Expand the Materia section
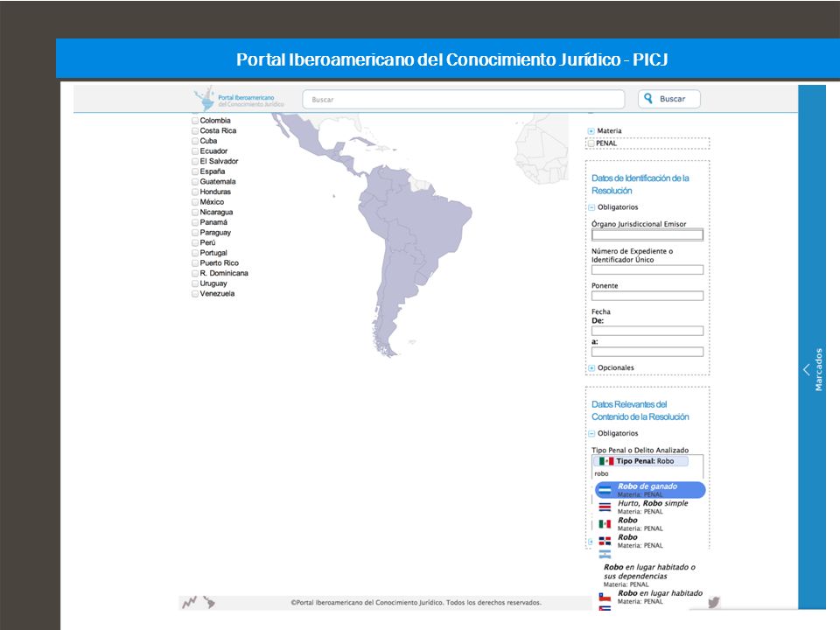The width and height of the screenshot is (840, 630). click(591, 131)
